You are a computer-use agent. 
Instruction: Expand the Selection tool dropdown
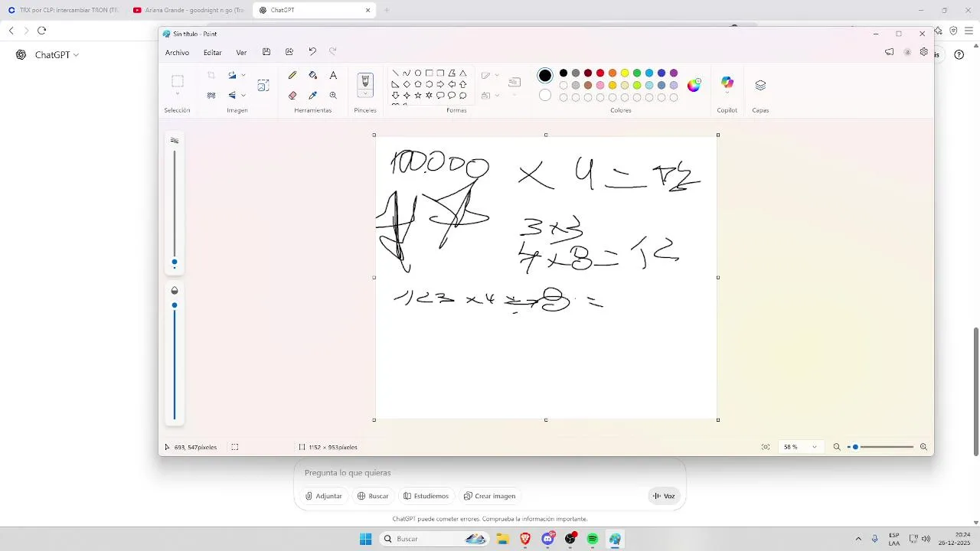[178, 94]
